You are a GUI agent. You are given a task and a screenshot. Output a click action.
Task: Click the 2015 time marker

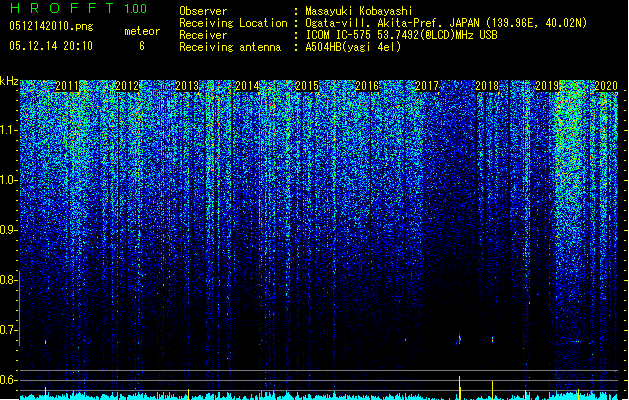click(307, 86)
